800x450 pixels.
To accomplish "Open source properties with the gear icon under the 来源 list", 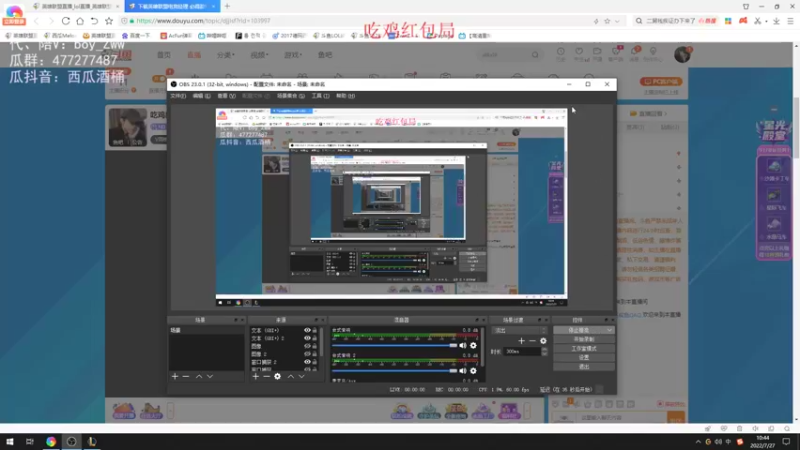I will click(278, 377).
